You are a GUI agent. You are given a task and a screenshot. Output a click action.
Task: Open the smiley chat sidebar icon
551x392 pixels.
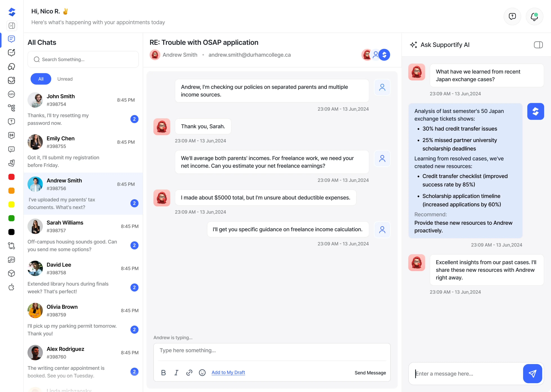tap(11, 149)
